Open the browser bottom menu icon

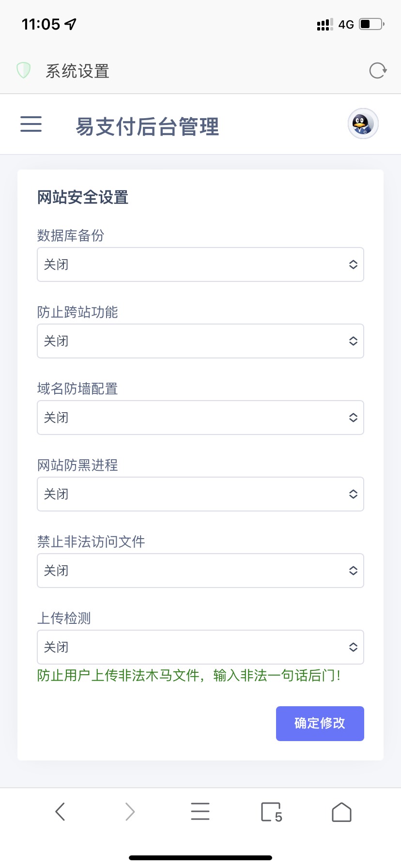tap(200, 812)
